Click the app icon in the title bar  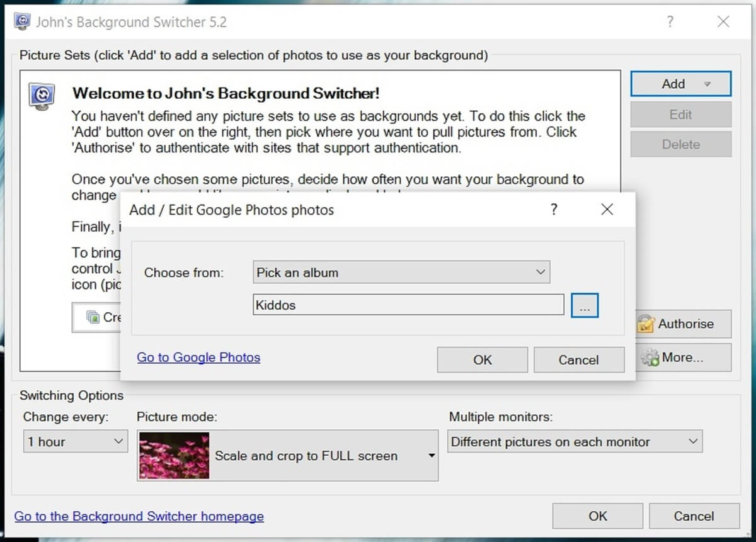point(23,22)
